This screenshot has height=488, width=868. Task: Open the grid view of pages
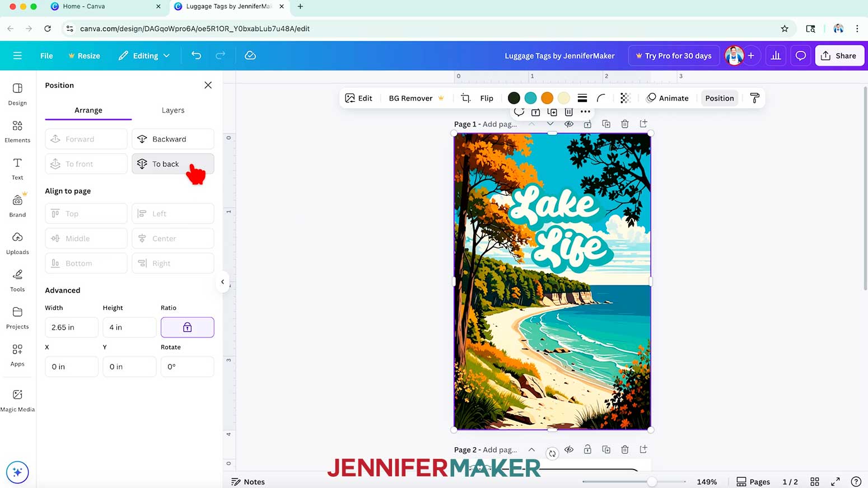point(815,482)
